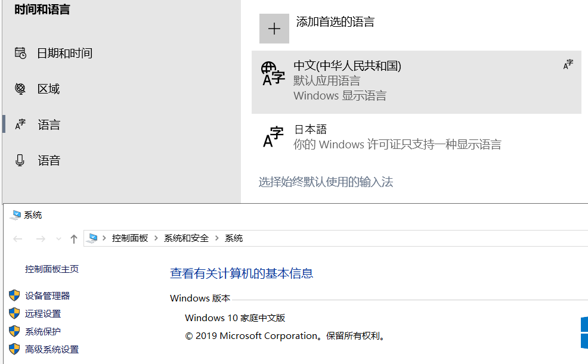The height and width of the screenshot is (364, 588).
Task: Click the 日本語 A字 icon
Action: pyautogui.click(x=273, y=136)
